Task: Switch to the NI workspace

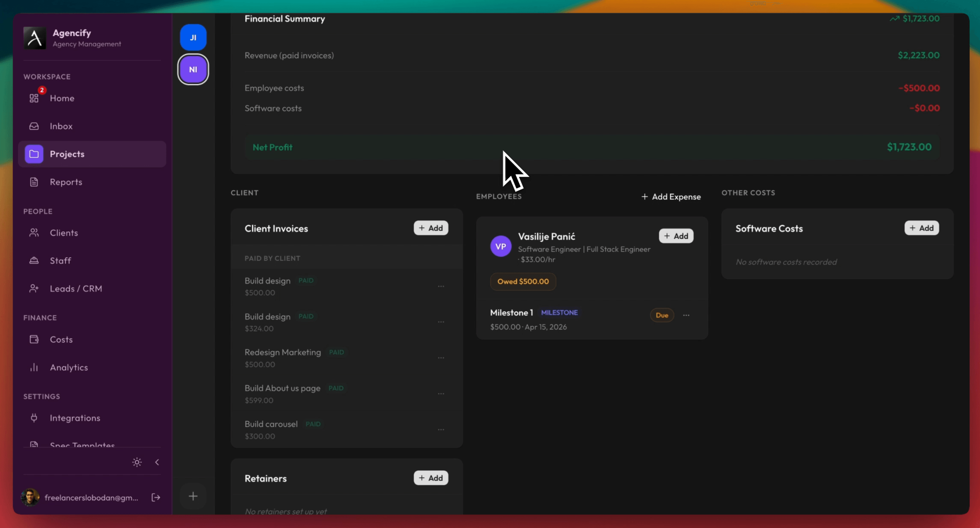Action: tap(193, 69)
